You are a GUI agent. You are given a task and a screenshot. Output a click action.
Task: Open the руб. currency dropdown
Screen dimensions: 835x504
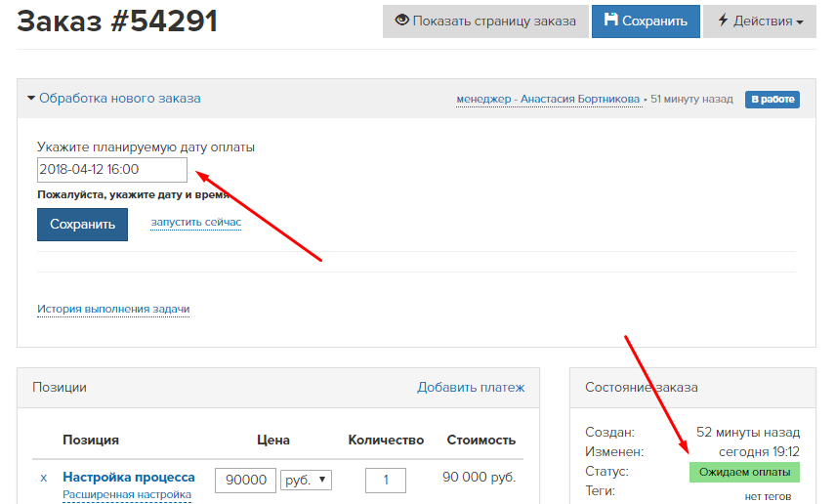pos(307,480)
